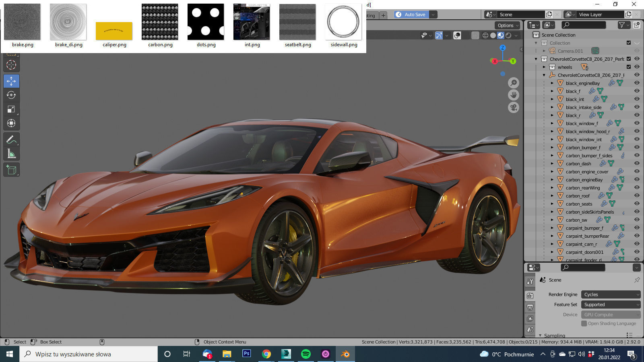
Task: Toggle the viewport gizmos button
Action: click(439, 35)
